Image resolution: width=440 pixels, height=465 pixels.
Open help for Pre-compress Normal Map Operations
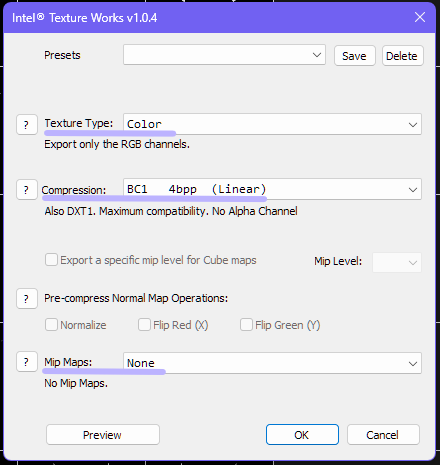(27, 299)
